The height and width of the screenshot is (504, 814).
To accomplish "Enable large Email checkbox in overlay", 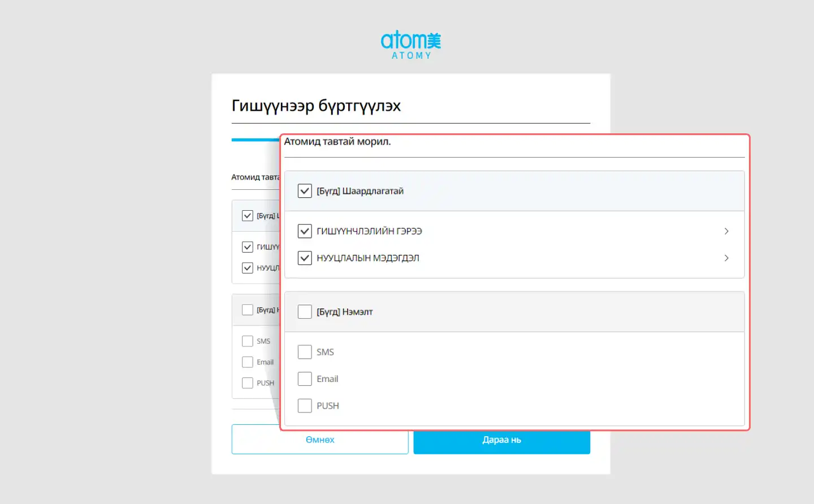I will (305, 379).
